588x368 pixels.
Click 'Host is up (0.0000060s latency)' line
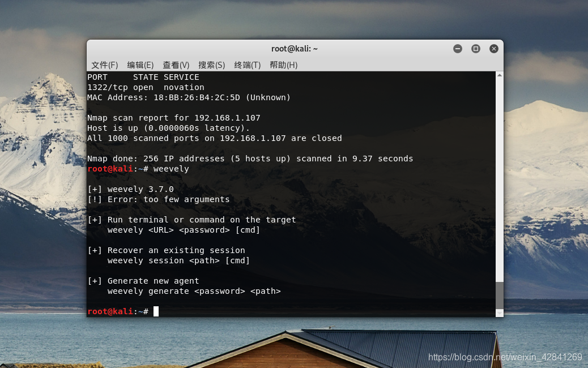click(168, 128)
